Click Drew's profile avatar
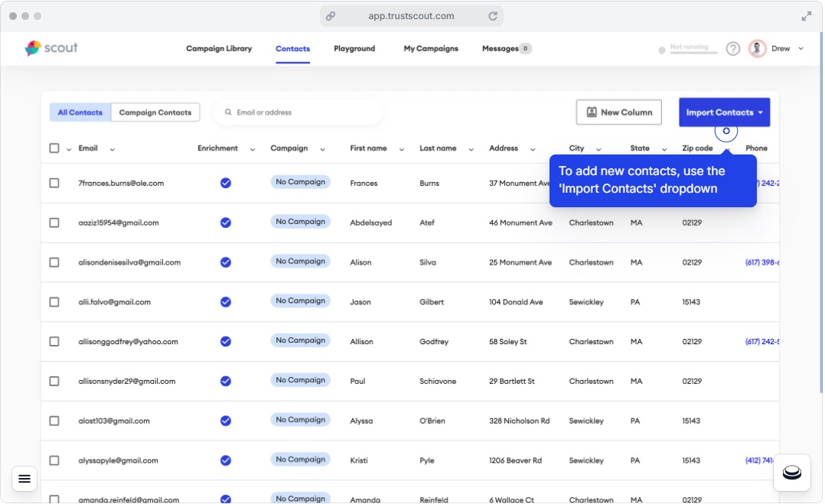Image resolution: width=825 pixels, height=504 pixels. coord(757,48)
